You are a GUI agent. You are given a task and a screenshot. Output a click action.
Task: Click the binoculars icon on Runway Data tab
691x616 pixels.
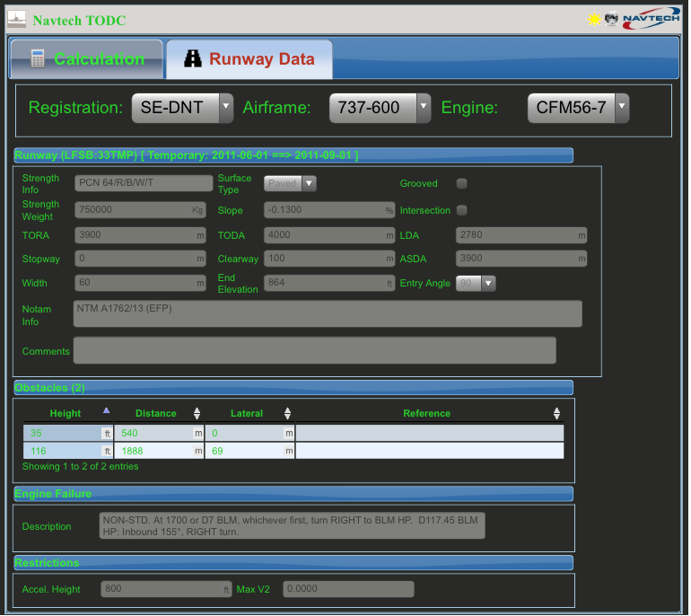(x=193, y=59)
